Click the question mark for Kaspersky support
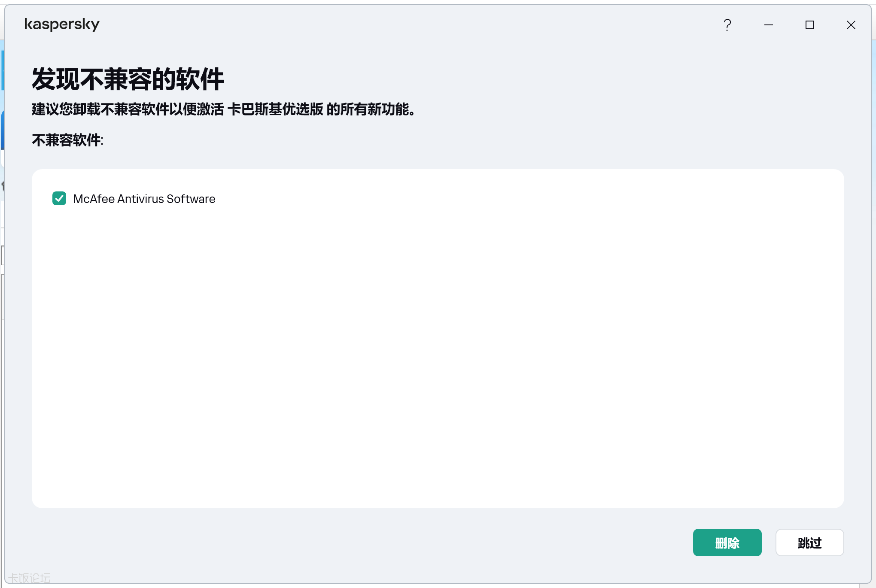Image resolution: width=876 pixels, height=588 pixels. (727, 25)
